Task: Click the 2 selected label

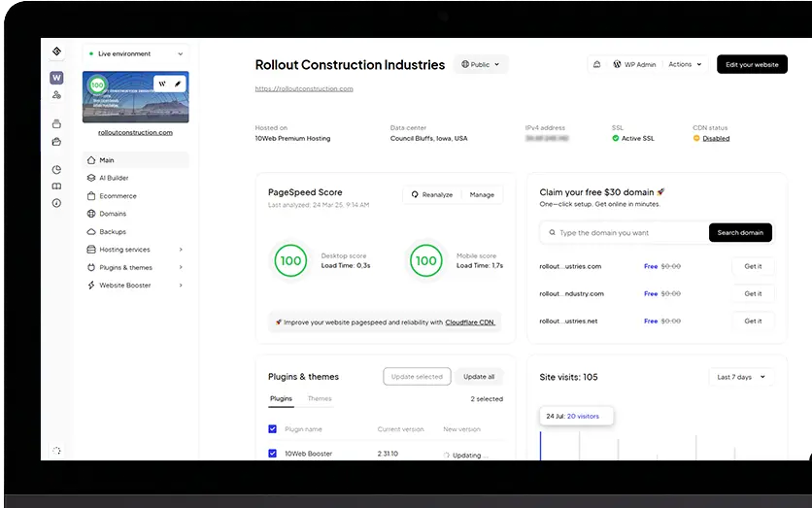Action: click(487, 399)
